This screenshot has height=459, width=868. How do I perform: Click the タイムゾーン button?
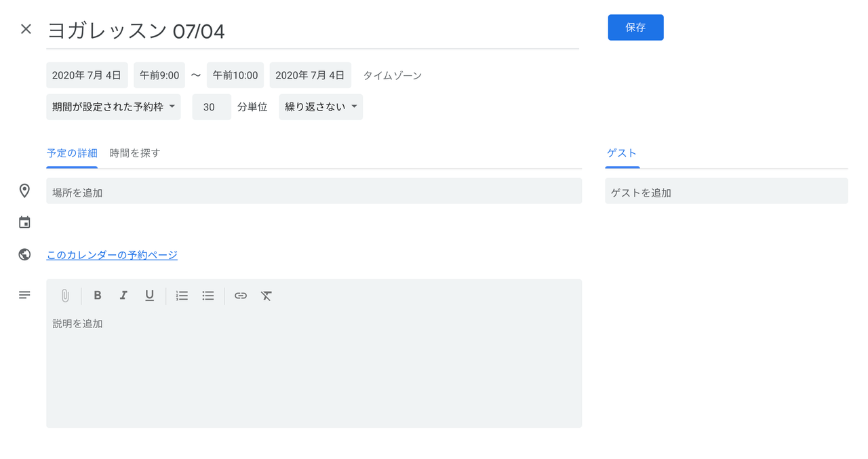coord(393,75)
